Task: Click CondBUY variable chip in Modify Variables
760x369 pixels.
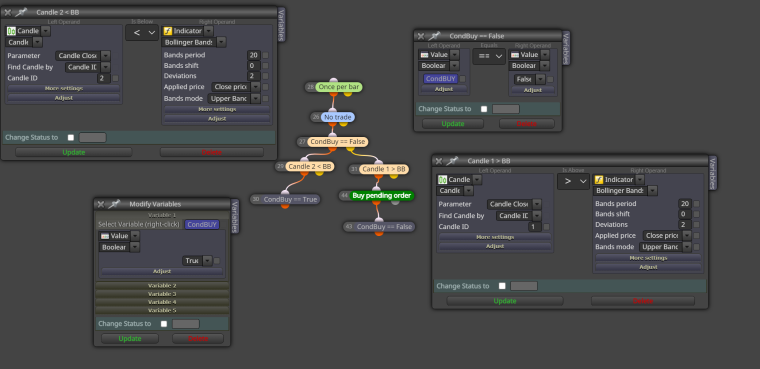Action: pyautogui.click(x=202, y=225)
